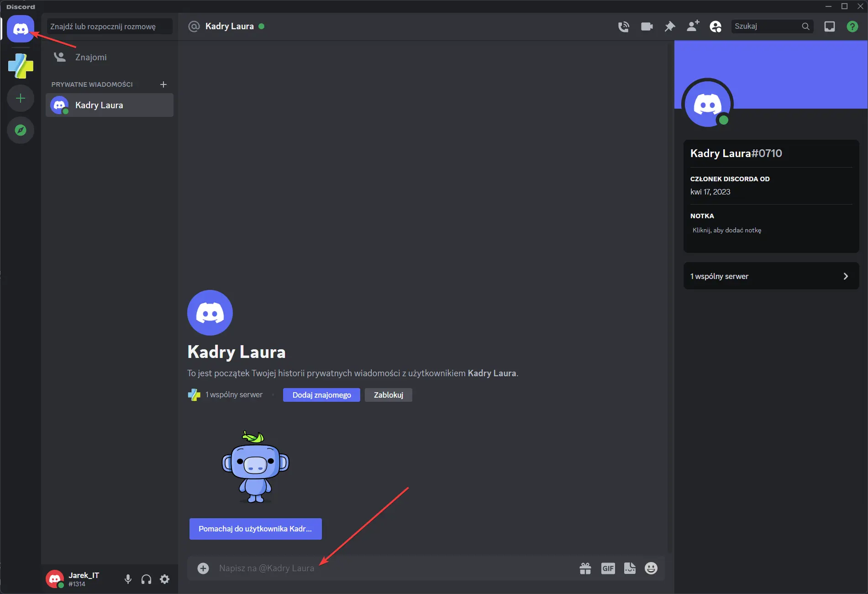Open the GIF picker
Image resolution: width=868 pixels, height=594 pixels.
coord(608,568)
